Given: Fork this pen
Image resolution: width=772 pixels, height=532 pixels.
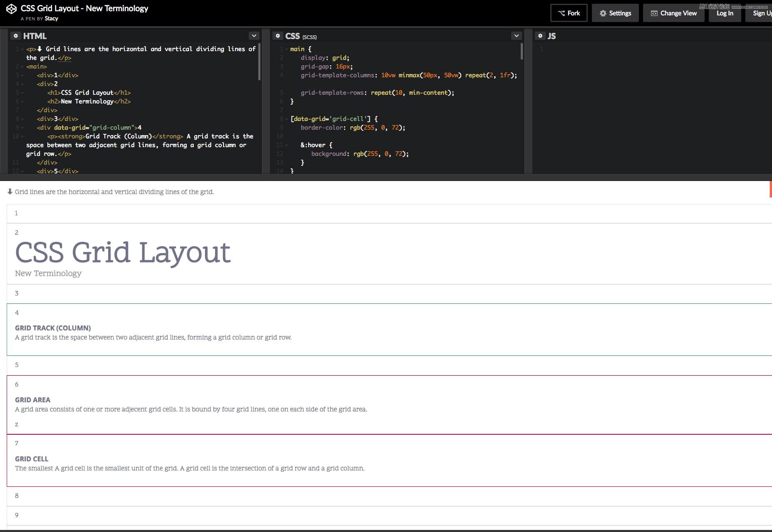Looking at the screenshot, I should [569, 13].
